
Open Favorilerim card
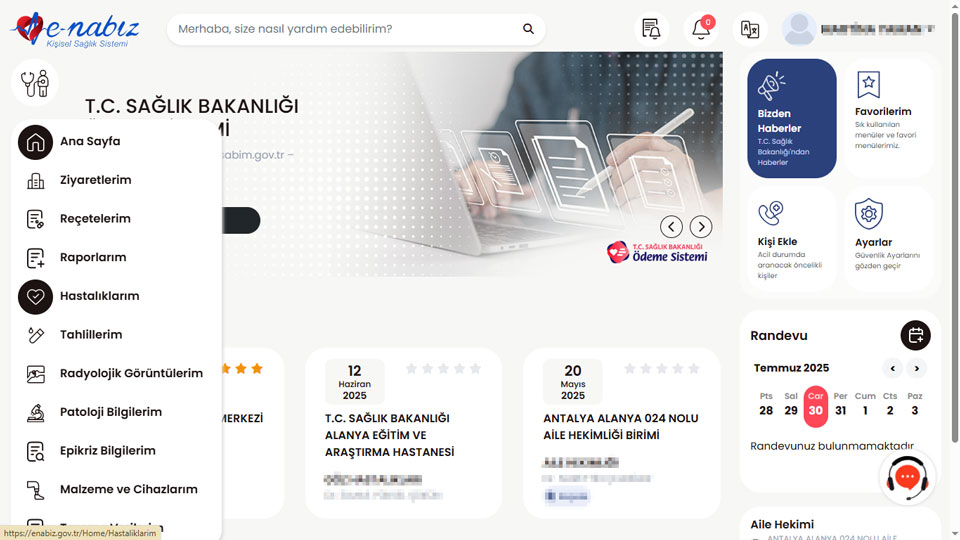pyautogui.click(x=888, y=118)
